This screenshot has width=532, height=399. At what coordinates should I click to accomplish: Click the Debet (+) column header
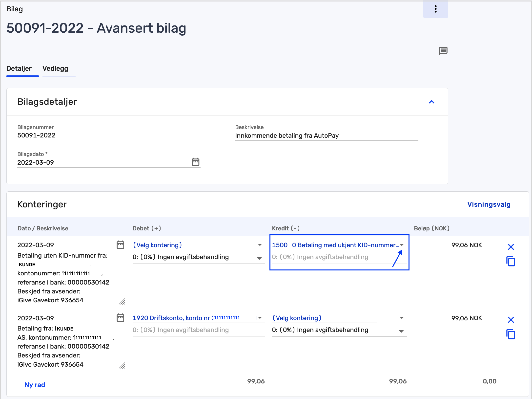click(x=147, y=228)
